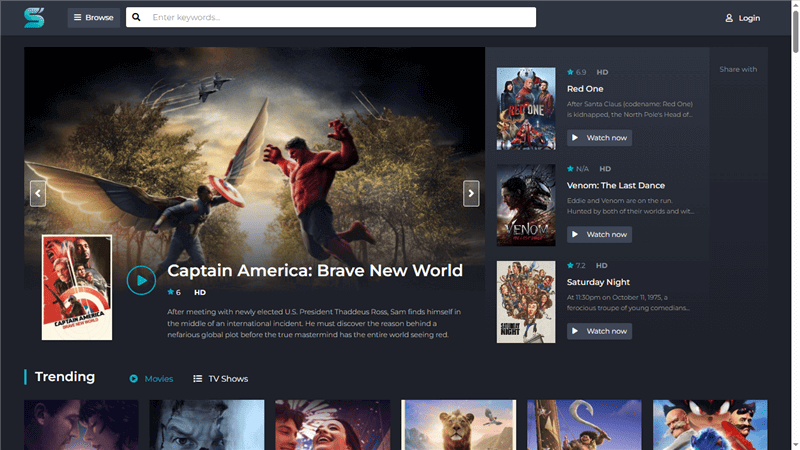The height and width of the screenshot is (450, 800).
Task: Open the Red One title link
Action: tap(585, 89)
